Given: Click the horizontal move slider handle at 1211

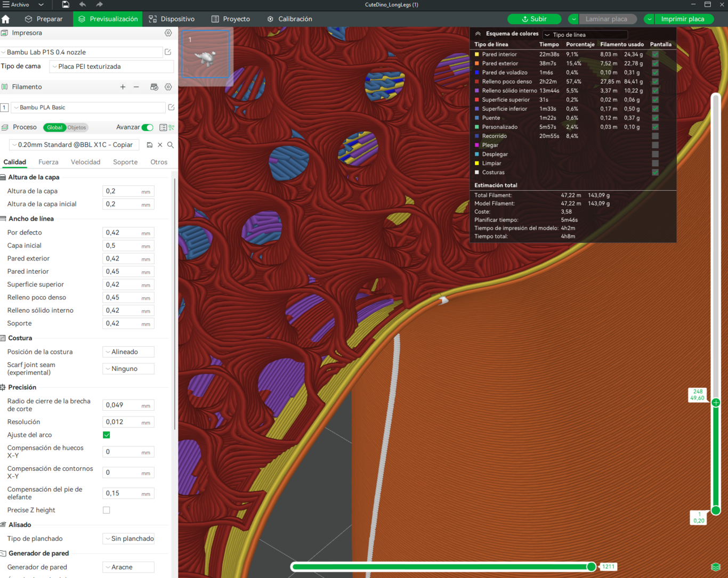Looking at the screenshot, I should click(x=591, y=567).
